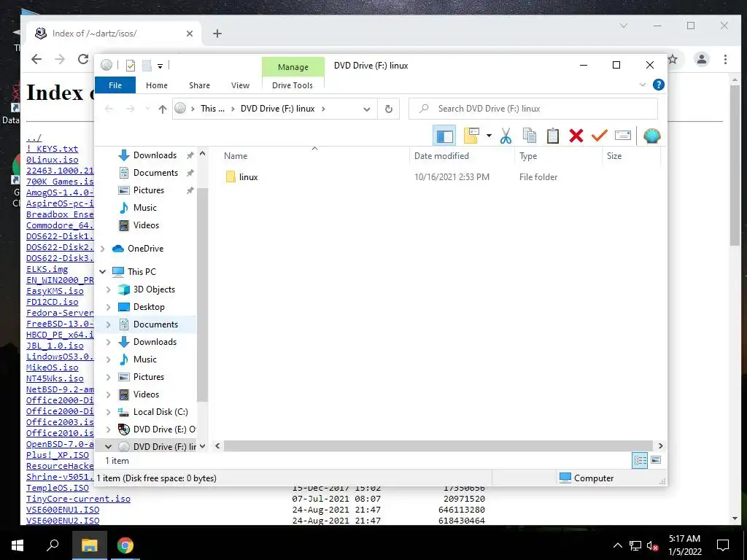The height and width of the screenshot is (560, 747).
Task: Open the Explorer Help question mark
Action: (x=659, y=85)
